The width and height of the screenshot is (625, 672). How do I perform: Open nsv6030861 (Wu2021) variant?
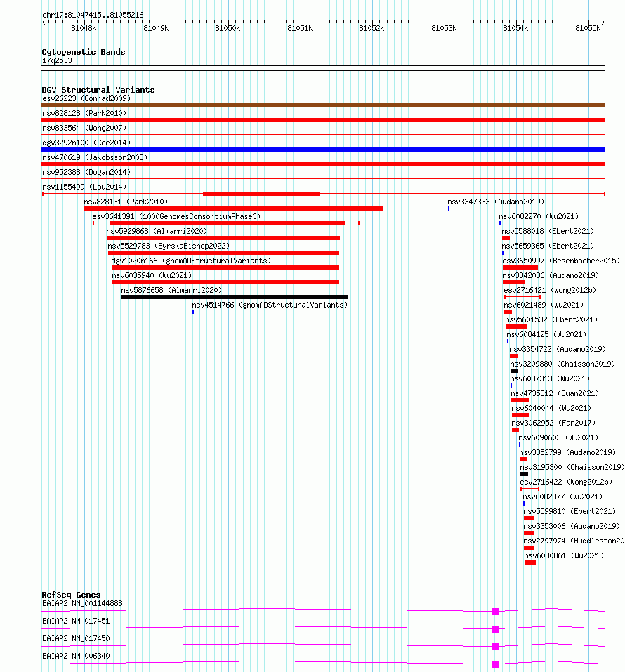[x=564, y=556]
